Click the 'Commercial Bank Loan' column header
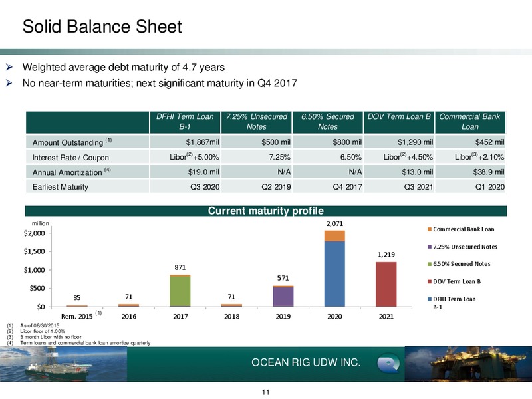The height and width of the screenshot is (399, 532). click(470, 122)
